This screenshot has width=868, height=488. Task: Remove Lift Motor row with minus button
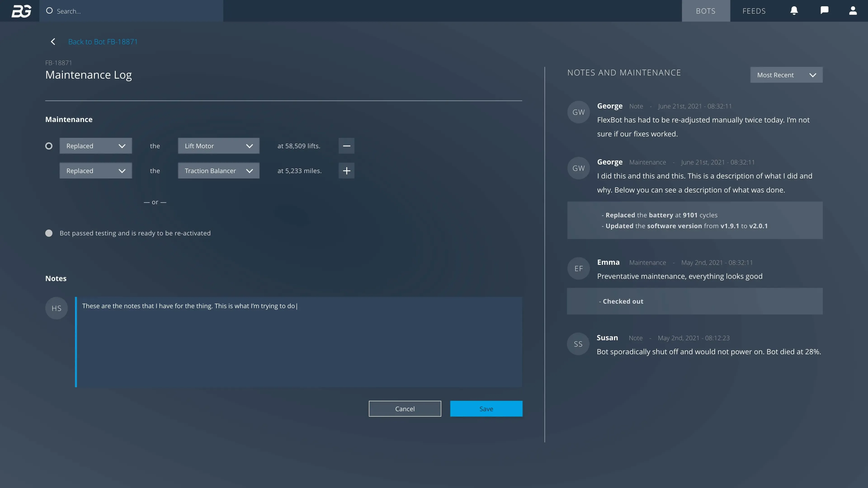(346, 146)
